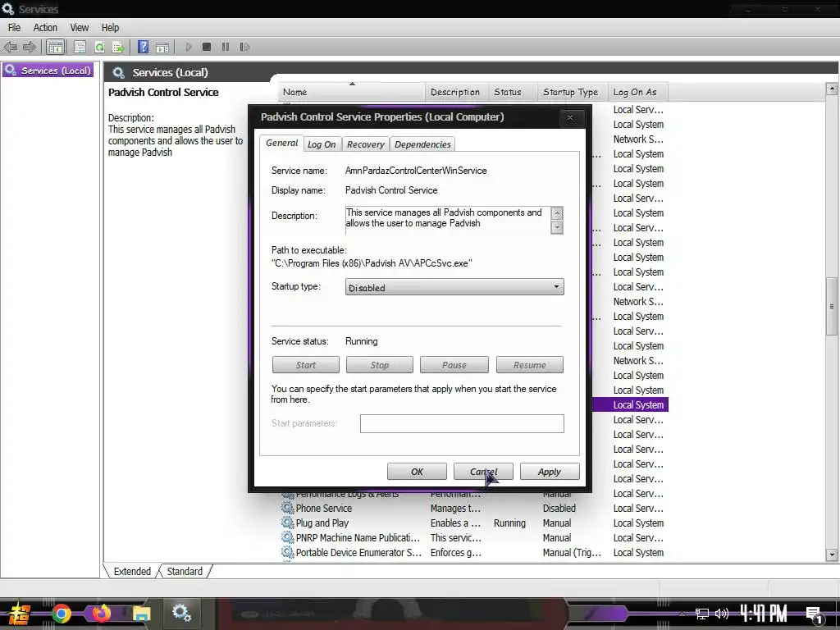The height and width of the screenshot is (630, 840).
Task: Close the Padvish properties dialog
Action: (x=570, y=117)
